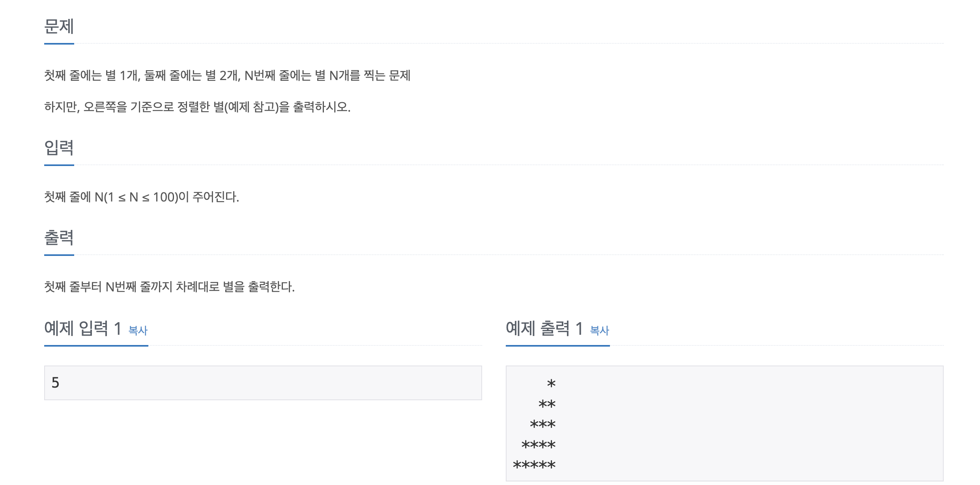Viewport: 980px width, 485px height.
Task: Click the 예제 입력 1 heading
Action: point(83,328)
